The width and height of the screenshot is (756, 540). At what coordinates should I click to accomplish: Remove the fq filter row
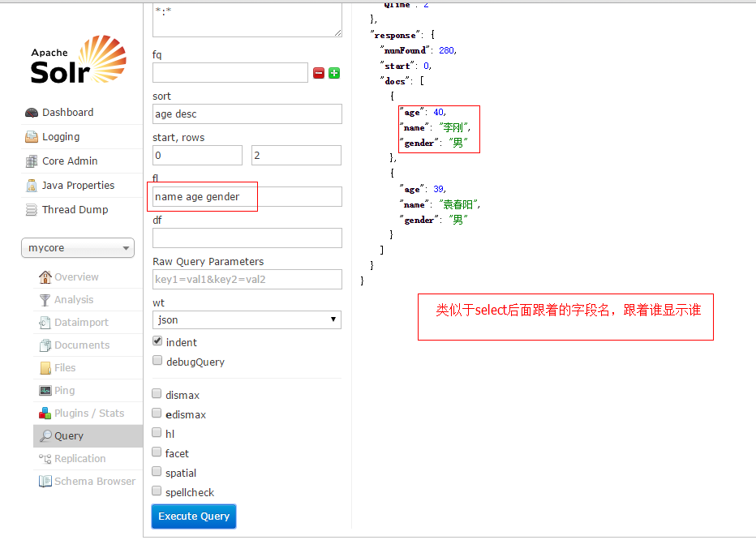[319, 72]
